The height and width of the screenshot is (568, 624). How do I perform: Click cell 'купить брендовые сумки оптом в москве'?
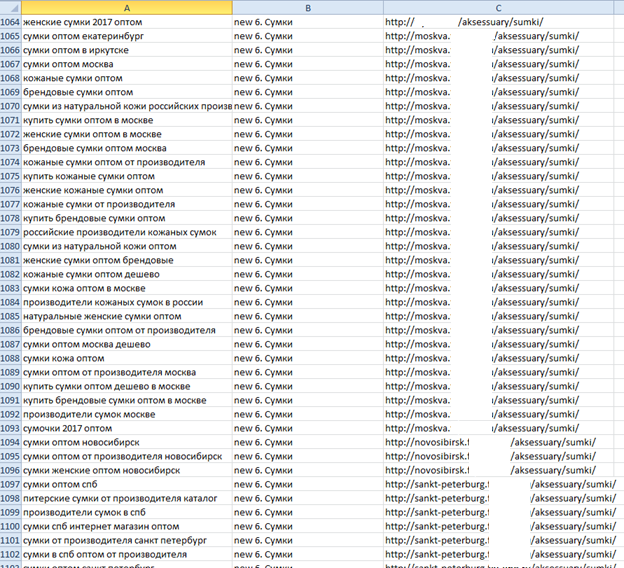point(127,400)
